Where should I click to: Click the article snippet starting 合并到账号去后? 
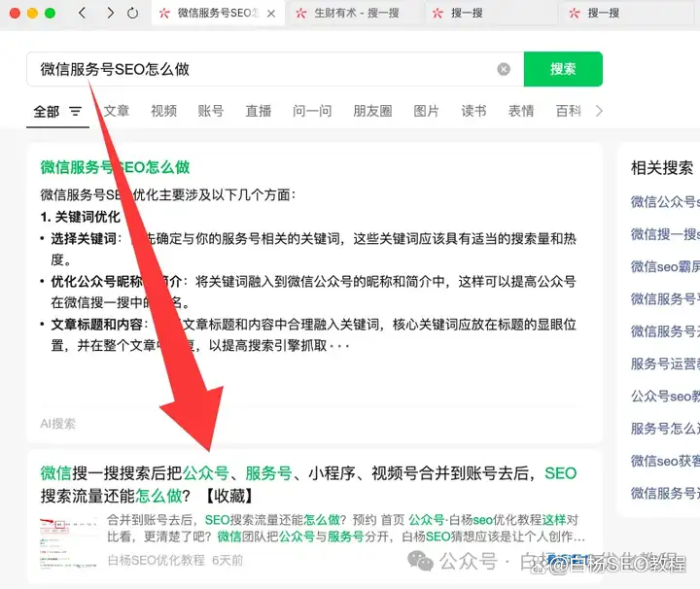346,528
